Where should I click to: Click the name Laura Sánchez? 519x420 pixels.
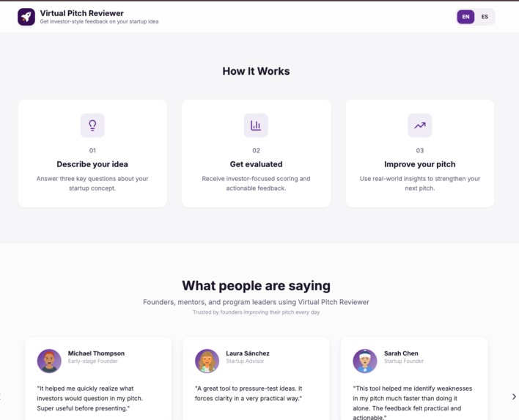[248, 353]
